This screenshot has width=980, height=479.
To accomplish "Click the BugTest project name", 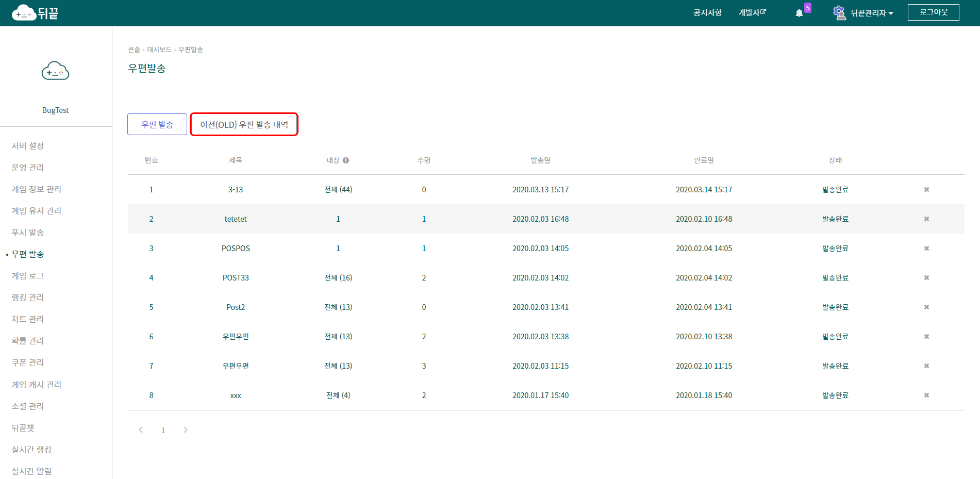I will click(55, 110).
